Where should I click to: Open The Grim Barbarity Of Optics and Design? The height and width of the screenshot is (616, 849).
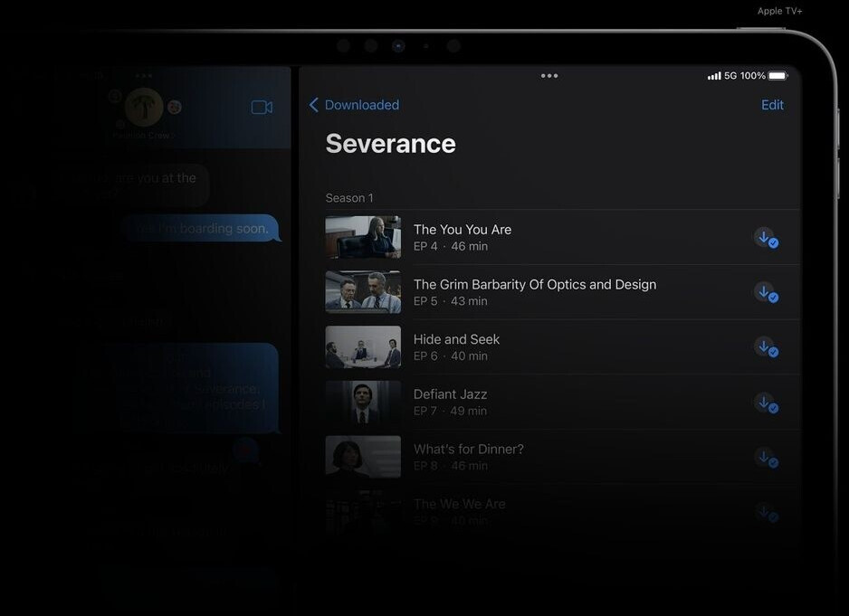click(535, 285)
